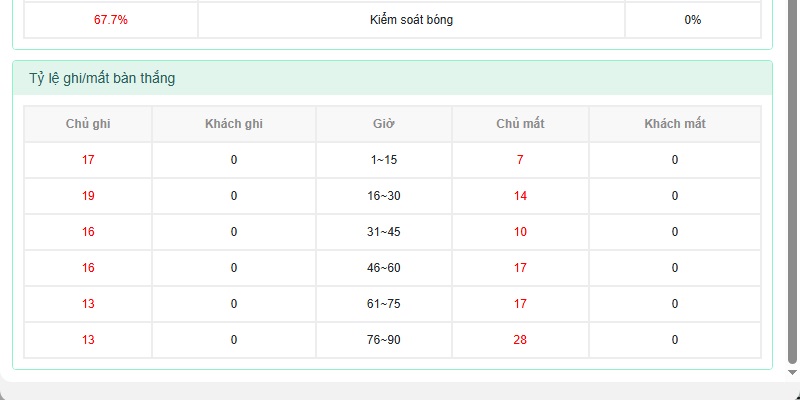
Task: Click the red 28 in Chủ mất
Action: pyautogui.click(x=520, y=340)
